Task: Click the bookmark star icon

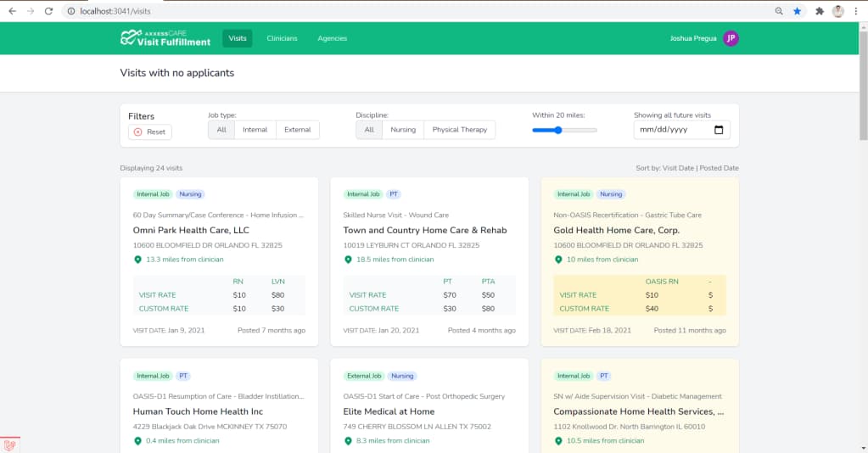Action: click(x=797, y=11)
